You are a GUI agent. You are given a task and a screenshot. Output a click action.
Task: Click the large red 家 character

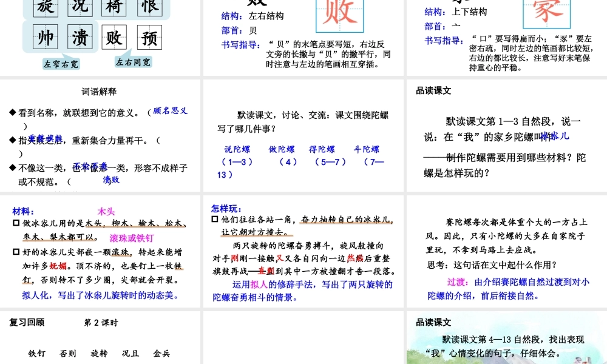(x=547, y=12)
